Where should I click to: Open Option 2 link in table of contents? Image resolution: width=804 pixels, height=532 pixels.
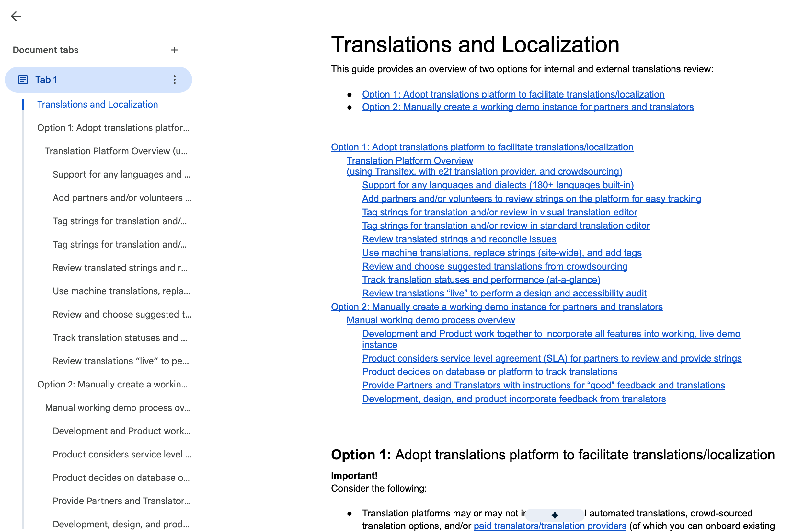(497, 307)
